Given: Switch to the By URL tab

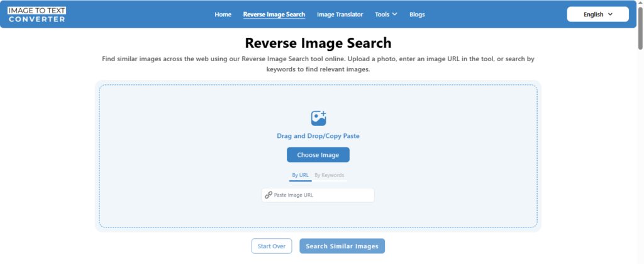Looking at the screenshot, I should click(x=299, y=175).
